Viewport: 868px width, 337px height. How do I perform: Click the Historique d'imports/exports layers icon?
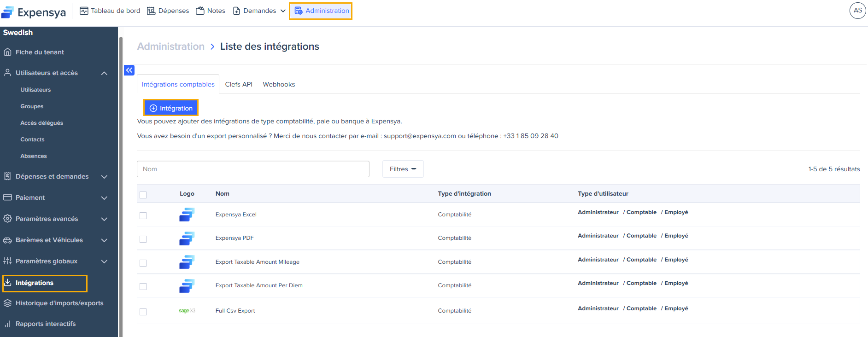[7, 303]
